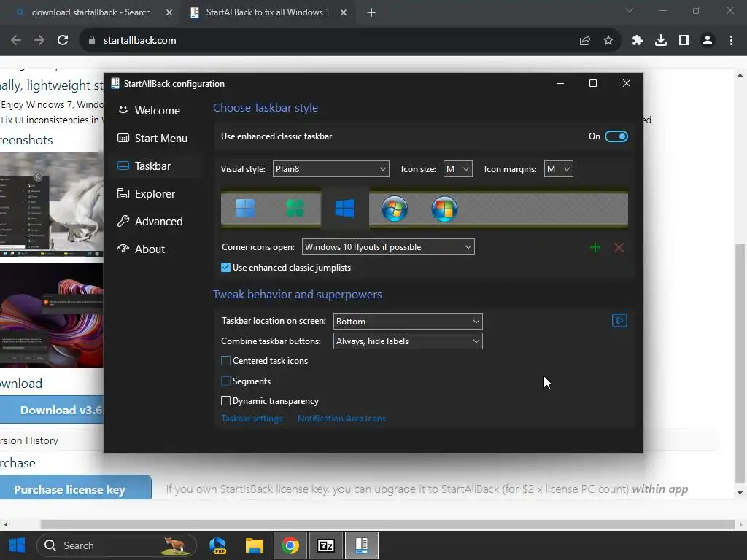Click Purchase license key button
The width and height of the screenshot is (747, 560).
point(75,488)
